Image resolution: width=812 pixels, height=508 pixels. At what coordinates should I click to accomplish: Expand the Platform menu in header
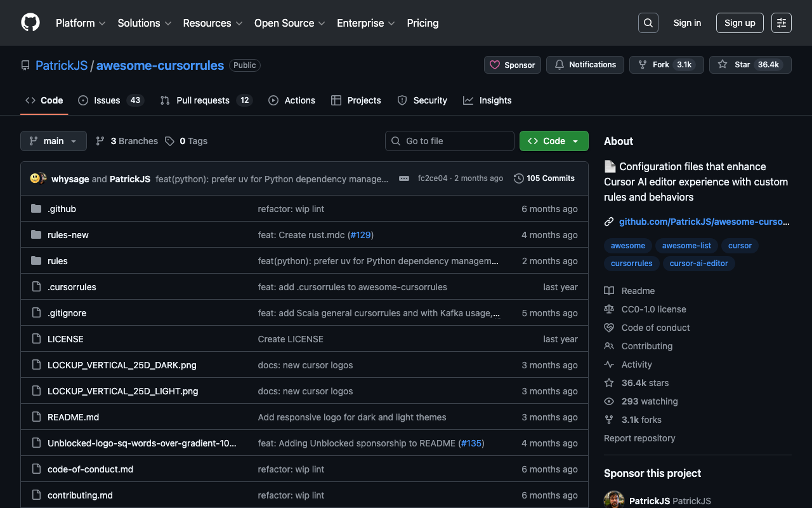click(80, 23)
